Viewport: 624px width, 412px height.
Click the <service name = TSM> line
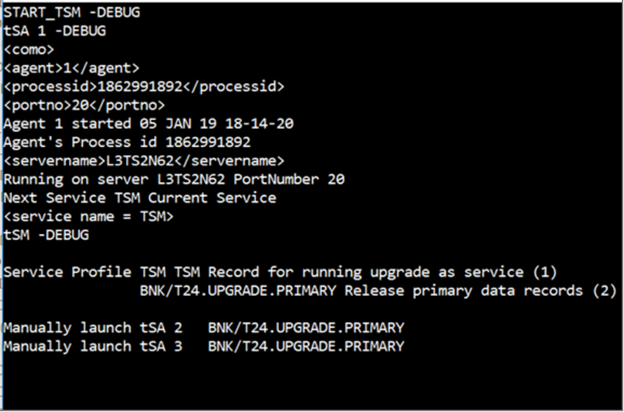coord(89,216)
